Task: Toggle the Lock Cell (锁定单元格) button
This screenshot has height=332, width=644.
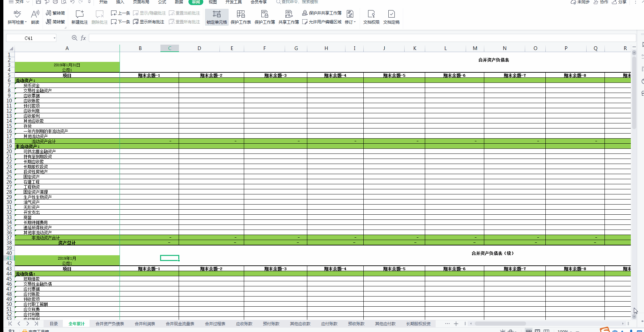Action: click(216, 14)
